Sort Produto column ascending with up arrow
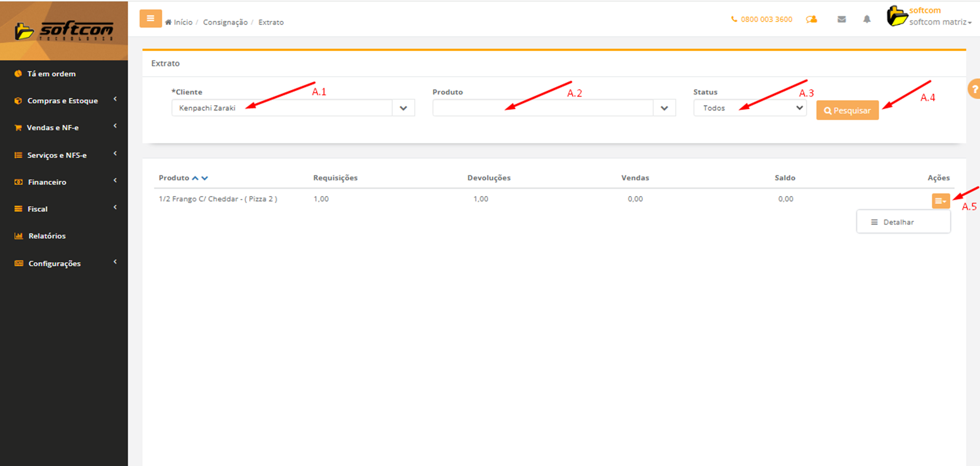Viewport: 980px width, 466px height. click(x=195, y=178)
